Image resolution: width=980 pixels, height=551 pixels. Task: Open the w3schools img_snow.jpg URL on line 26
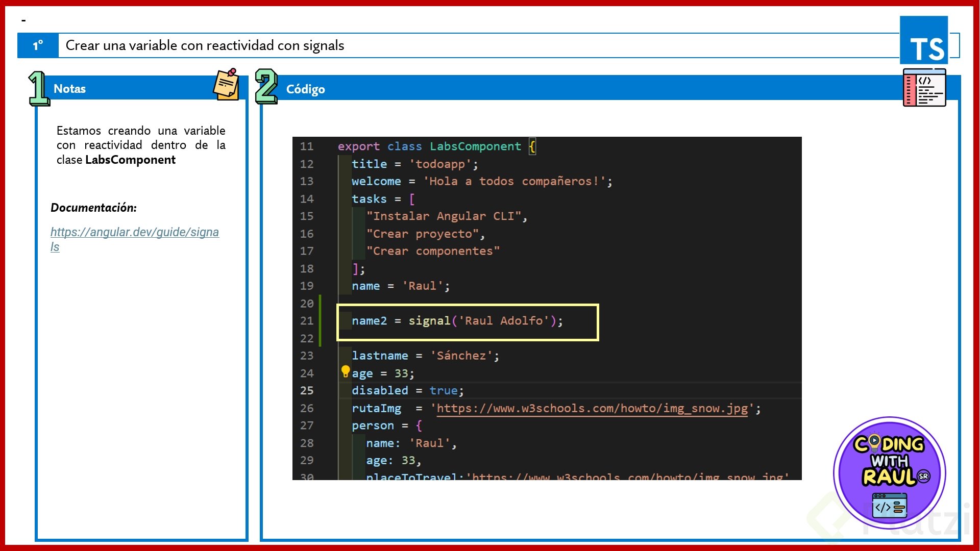tap(592, 408)
